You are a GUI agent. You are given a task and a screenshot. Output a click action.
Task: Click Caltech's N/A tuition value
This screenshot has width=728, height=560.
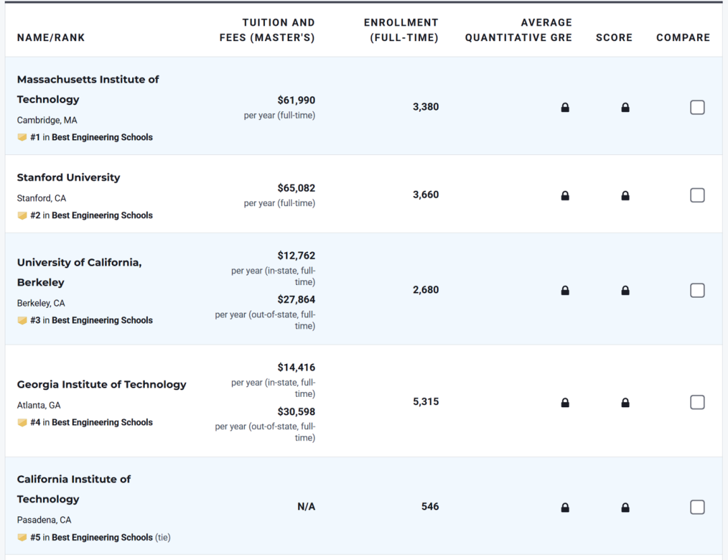coord(306,507)
